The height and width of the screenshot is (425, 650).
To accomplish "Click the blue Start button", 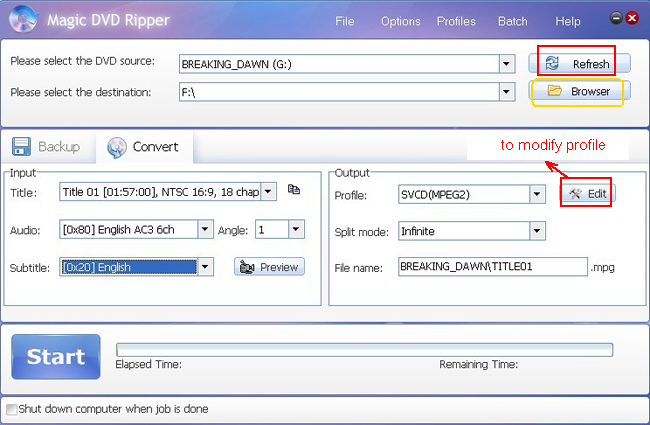I will coord(56,357).
